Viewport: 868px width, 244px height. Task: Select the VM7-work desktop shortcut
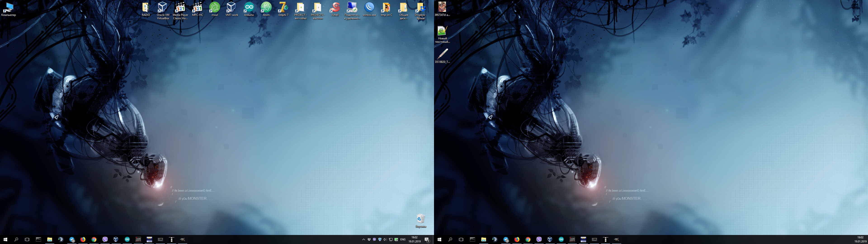tap(231, 9)
